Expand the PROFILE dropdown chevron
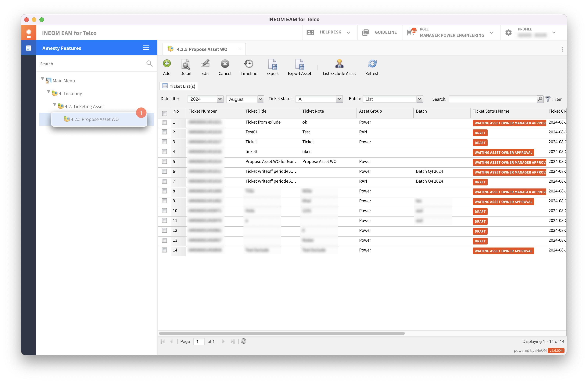Viewport: 588px width, 383px height. pos(554,32)
